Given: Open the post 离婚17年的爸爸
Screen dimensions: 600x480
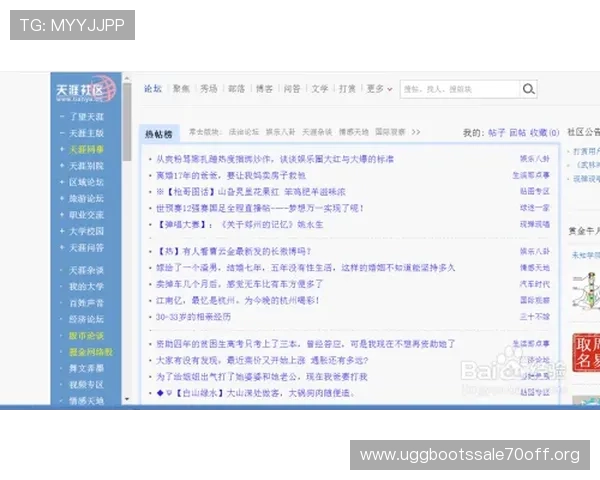Looking at the screenshot, I should 231,175.
